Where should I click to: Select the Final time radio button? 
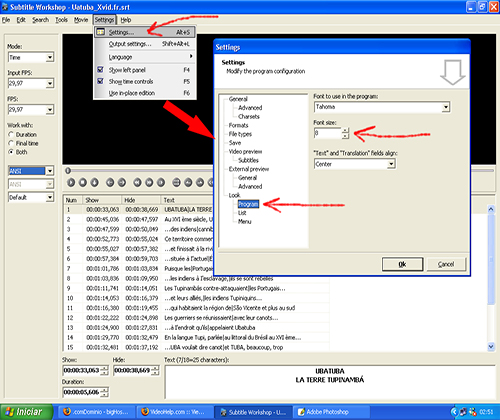click(x=11, y=143)
